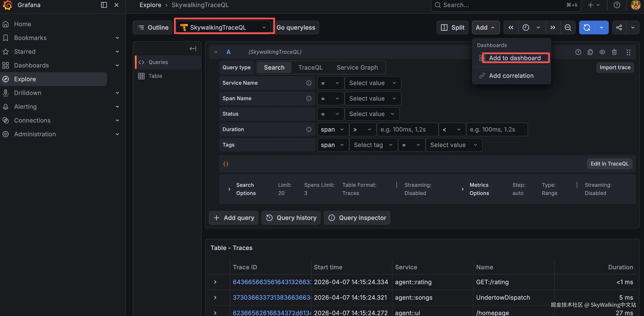This screenshot has width=644, height=316.
Task: Select the TraceQL query type
Action: 310,67
